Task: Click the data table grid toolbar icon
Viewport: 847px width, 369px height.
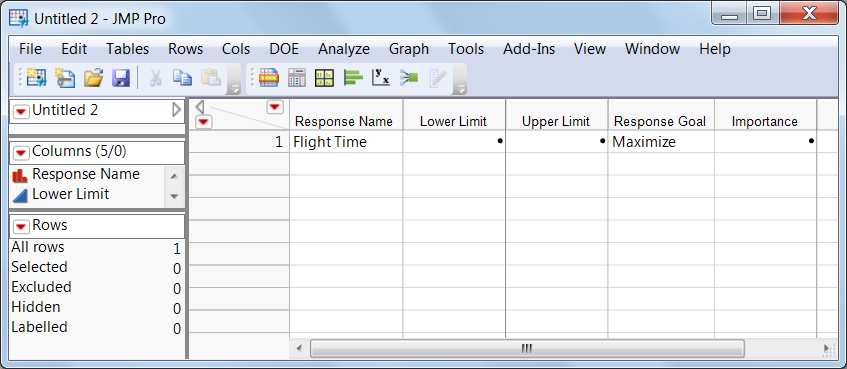Action: pos(268,79)
